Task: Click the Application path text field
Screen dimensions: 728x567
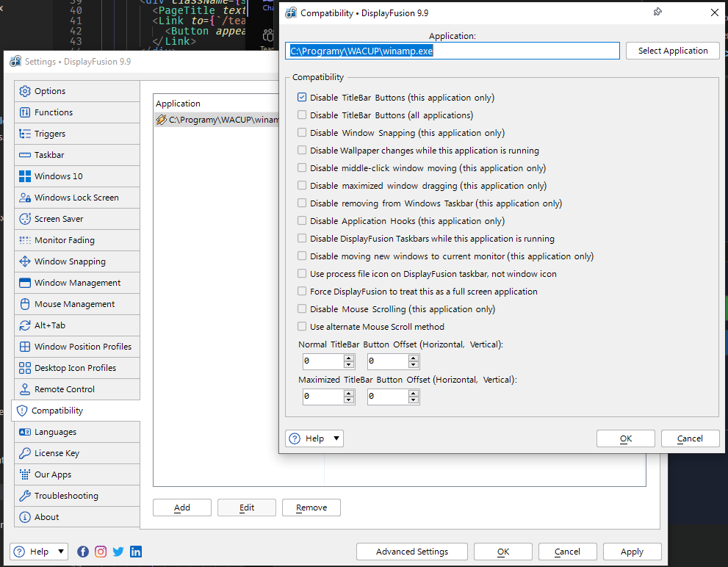Action: [x=452, y=51]
